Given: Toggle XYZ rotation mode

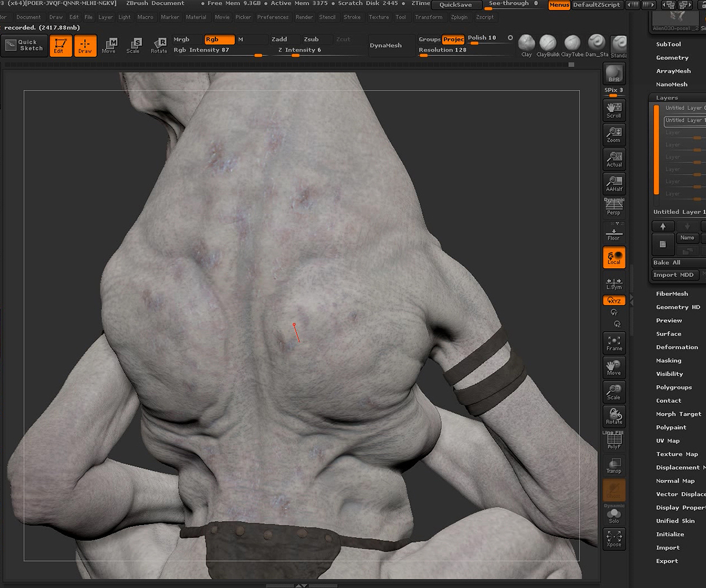Looking at the screenshot, I should [x=614, y=300].
